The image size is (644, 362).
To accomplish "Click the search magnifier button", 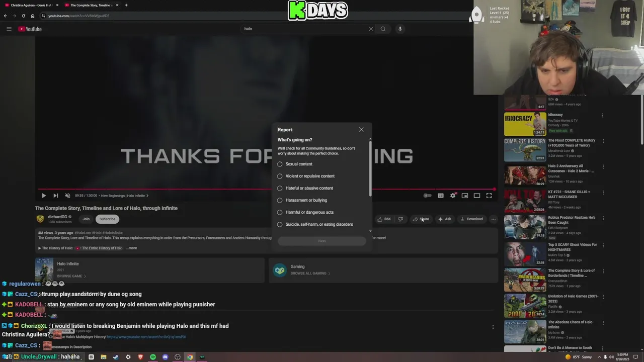I will (x=383, y=29).
